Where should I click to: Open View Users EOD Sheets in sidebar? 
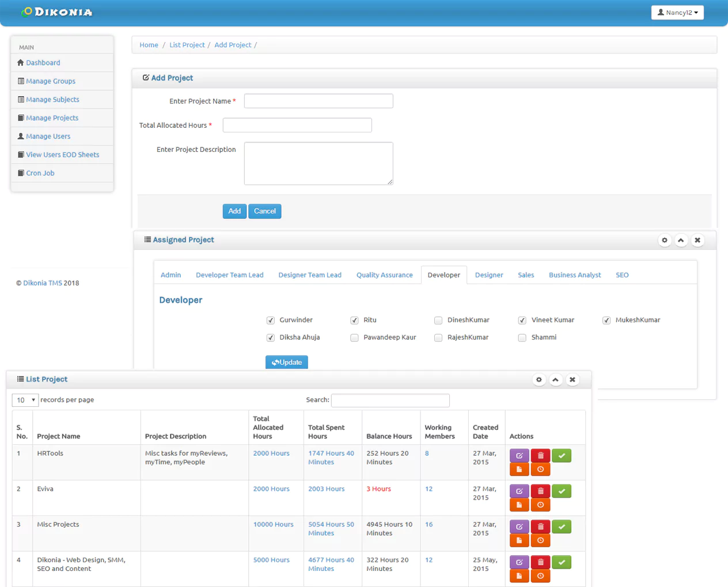(62, 155)
